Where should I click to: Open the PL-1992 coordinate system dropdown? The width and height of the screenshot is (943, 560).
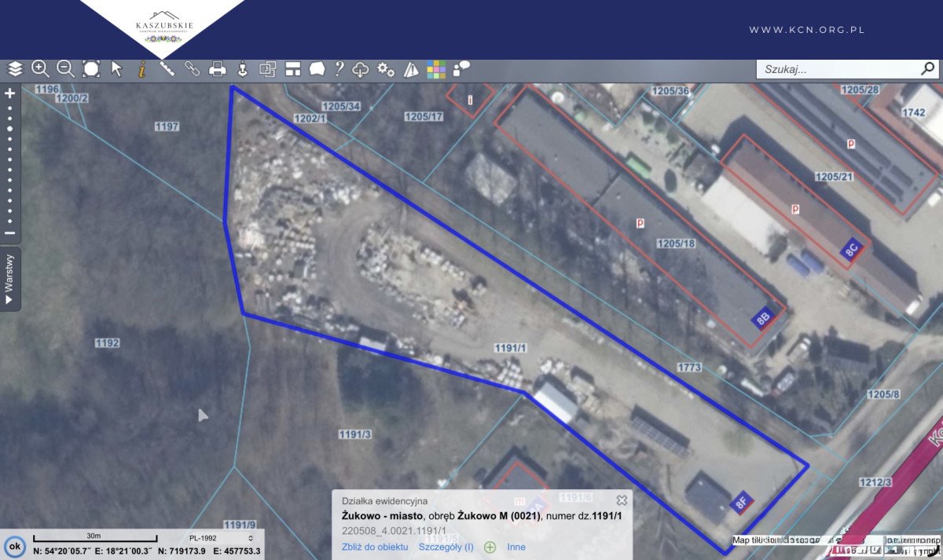(218, 538)
